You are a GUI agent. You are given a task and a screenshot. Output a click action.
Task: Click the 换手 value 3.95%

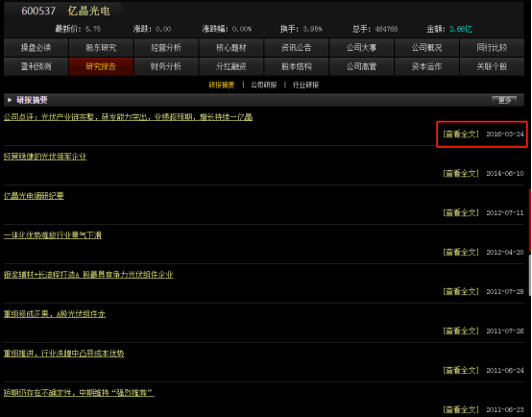[312, 29]
